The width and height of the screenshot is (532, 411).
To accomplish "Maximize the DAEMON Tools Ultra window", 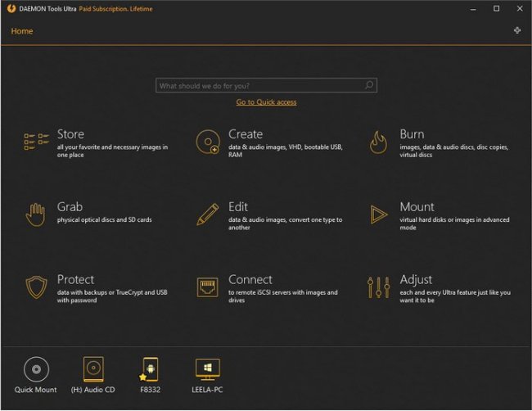I will pyautogui.click(x=496, y=8).
